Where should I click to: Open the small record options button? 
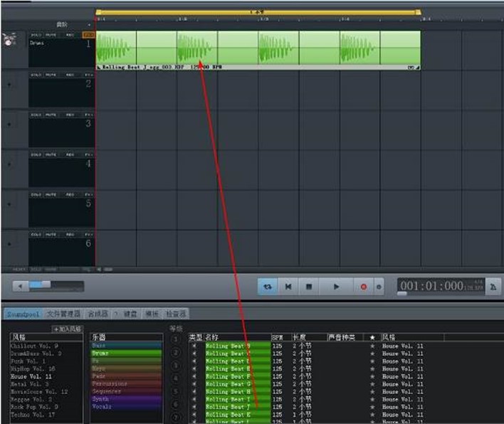click(x=379, y=287)
